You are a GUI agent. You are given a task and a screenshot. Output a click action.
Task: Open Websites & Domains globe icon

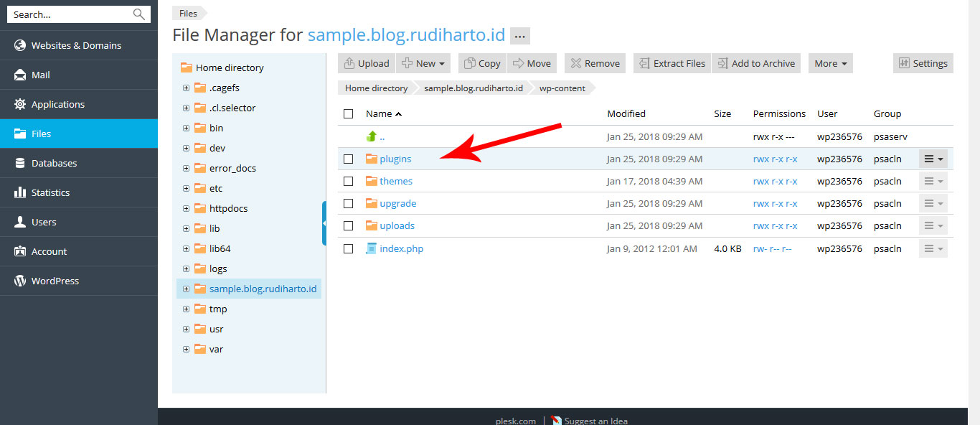pyautogui.click(x=20, y=45)
